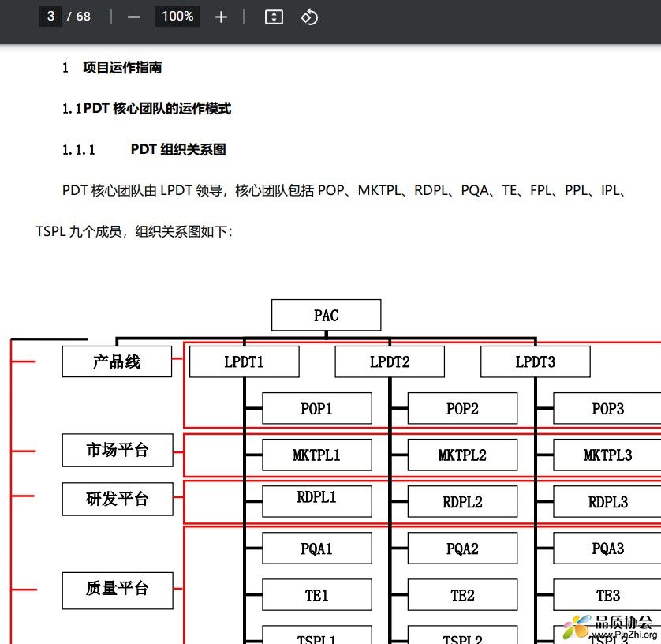This screenshot has width=661, height=644.
Task: Click the 市场平台 box
Action: 118,450
